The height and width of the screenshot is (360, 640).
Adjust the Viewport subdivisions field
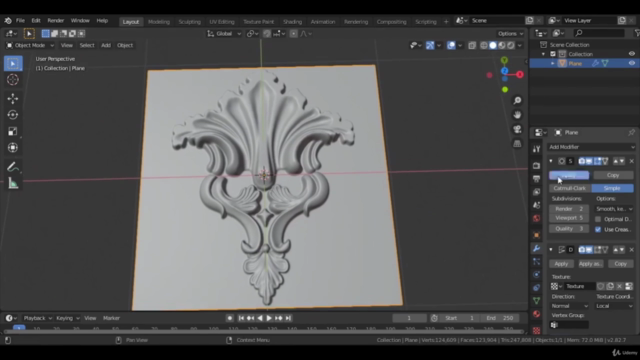point(569,218)
